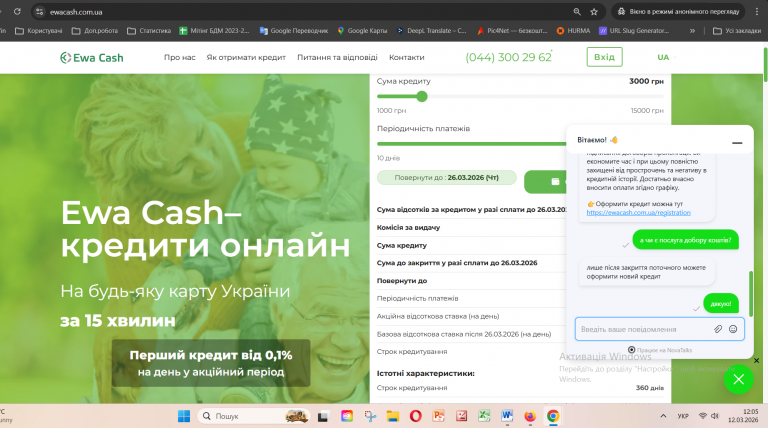Open the Статистика bookmark folder
Image resolution: width=768 pixels, height=428 pixels.
point(149,31)
